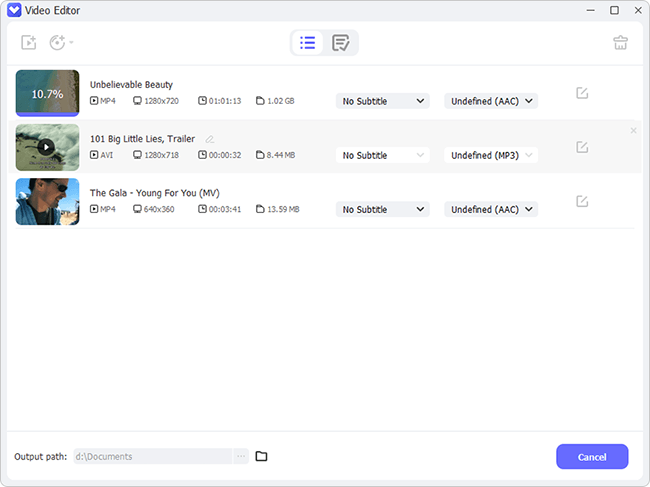Expand Undefined (MP3) audio dropdown
Image resolution: width=650 pixels, height=487 pixels.
(491, 155)
